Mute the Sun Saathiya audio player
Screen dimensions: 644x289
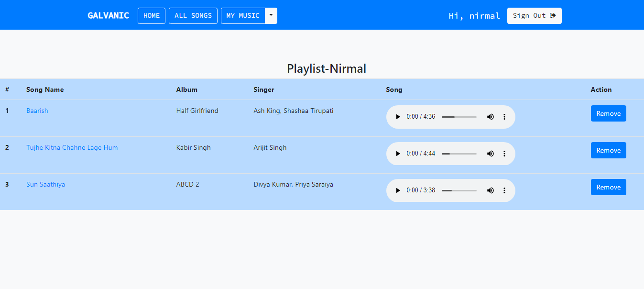tap(491, 190)
